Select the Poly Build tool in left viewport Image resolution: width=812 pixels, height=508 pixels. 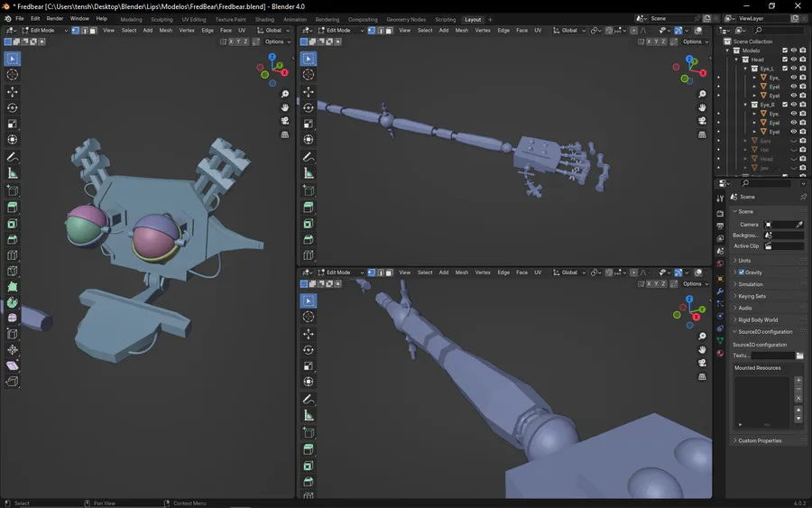(13, 287)
